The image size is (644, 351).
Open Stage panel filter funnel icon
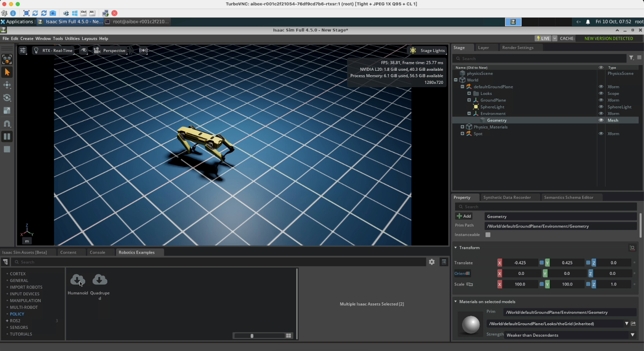(631, 58)
